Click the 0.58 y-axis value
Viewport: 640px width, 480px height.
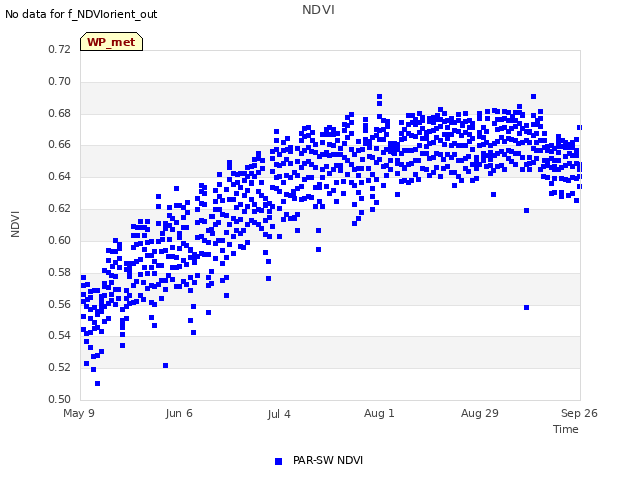point(59,272)
